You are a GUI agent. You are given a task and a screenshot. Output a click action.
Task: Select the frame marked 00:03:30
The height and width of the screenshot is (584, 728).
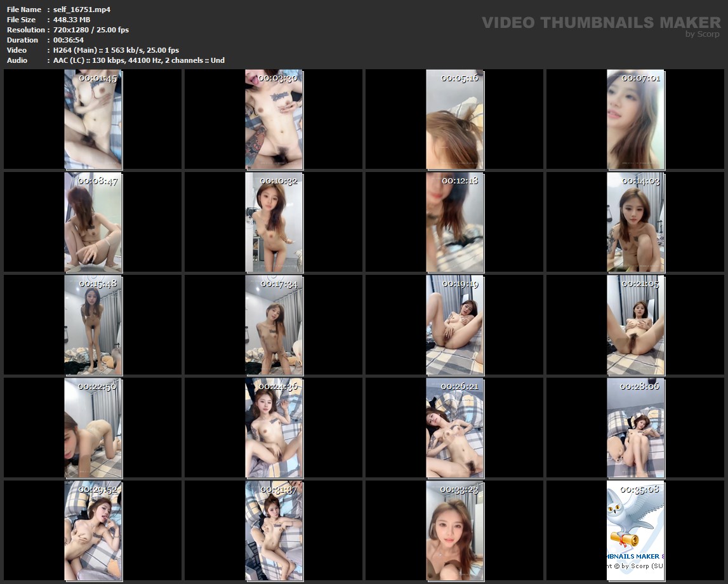(x=274, y=119)
